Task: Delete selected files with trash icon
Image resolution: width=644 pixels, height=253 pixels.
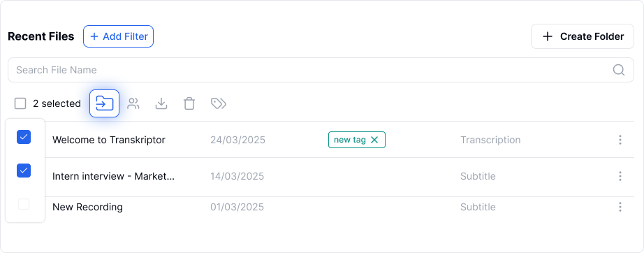Action: (x=189, y=103)
